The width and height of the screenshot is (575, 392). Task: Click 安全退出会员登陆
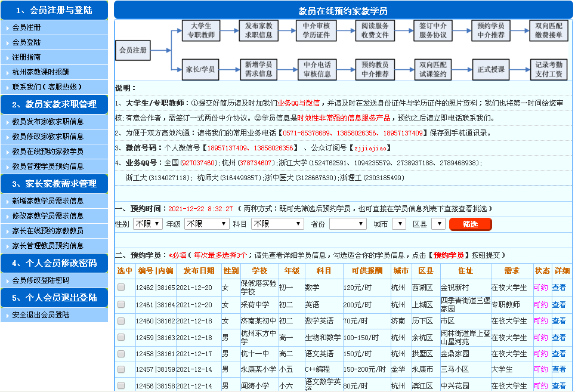[x=41, y=314]
